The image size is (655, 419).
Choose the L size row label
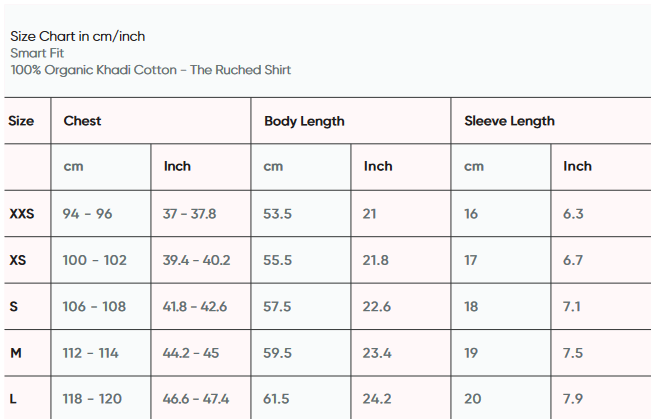pos(13,399)
